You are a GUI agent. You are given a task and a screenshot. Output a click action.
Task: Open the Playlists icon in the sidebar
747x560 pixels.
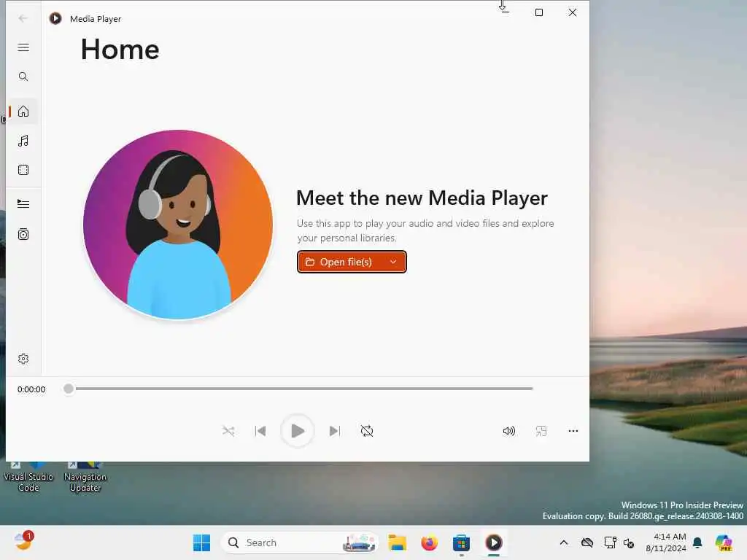(23, 234)
